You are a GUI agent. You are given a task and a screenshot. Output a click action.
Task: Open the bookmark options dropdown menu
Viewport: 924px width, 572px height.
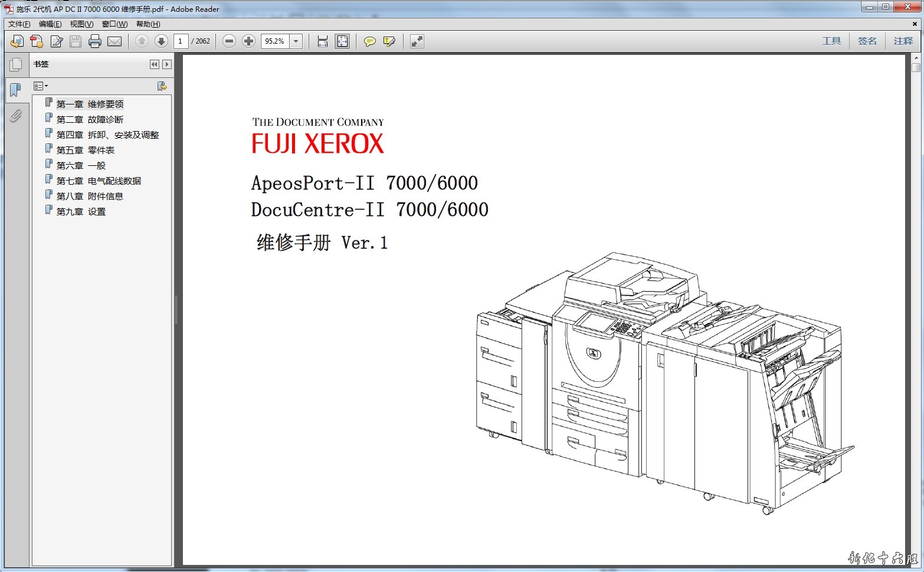coord(41,86)
